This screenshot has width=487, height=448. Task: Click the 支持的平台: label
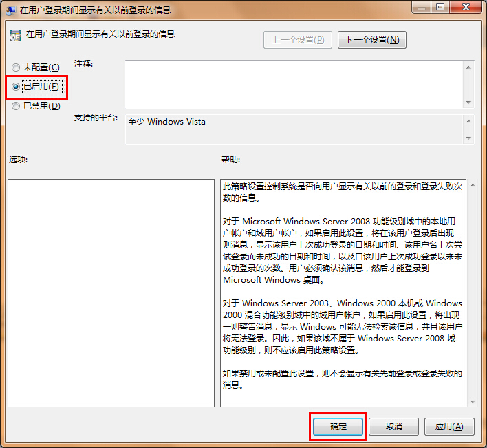pos(96,118)
